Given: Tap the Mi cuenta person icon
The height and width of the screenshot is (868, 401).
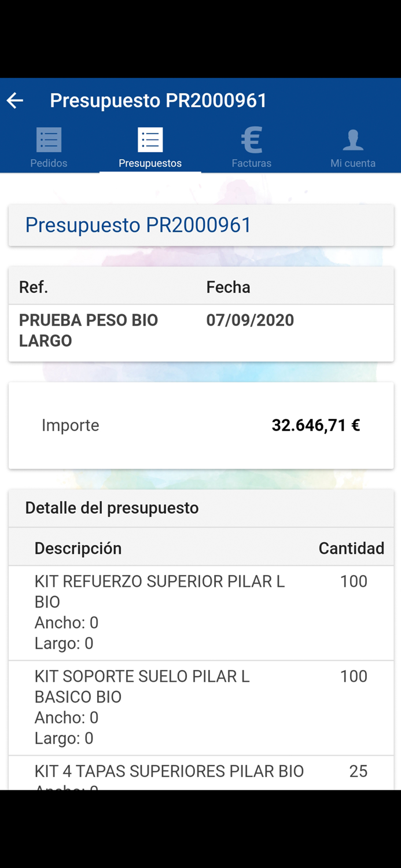Looking at the screenshot, I should 352,139.
